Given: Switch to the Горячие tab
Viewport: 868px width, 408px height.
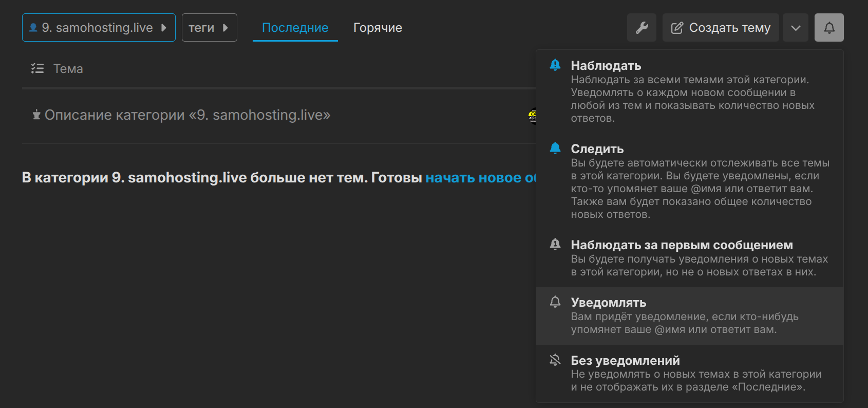Looking at the screenshot, I should (x=378, y=28).
